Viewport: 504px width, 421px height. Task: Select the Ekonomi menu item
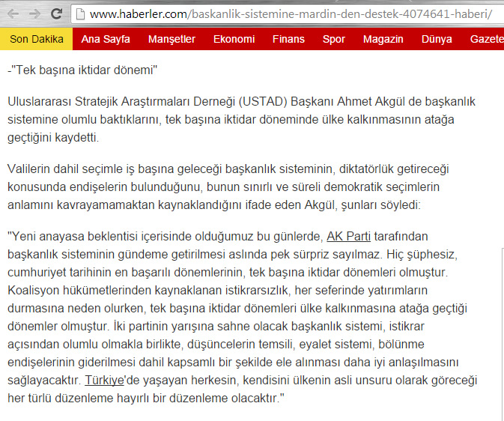[234, 39]
